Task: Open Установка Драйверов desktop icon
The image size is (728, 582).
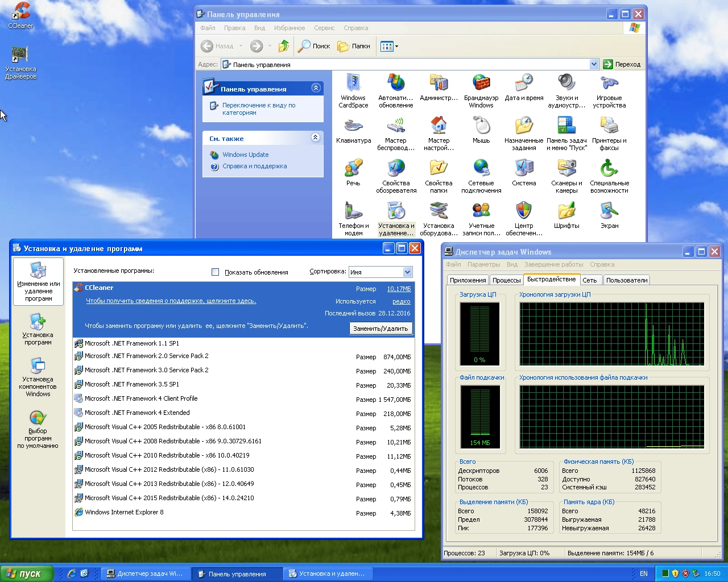Action: (20, 63)
